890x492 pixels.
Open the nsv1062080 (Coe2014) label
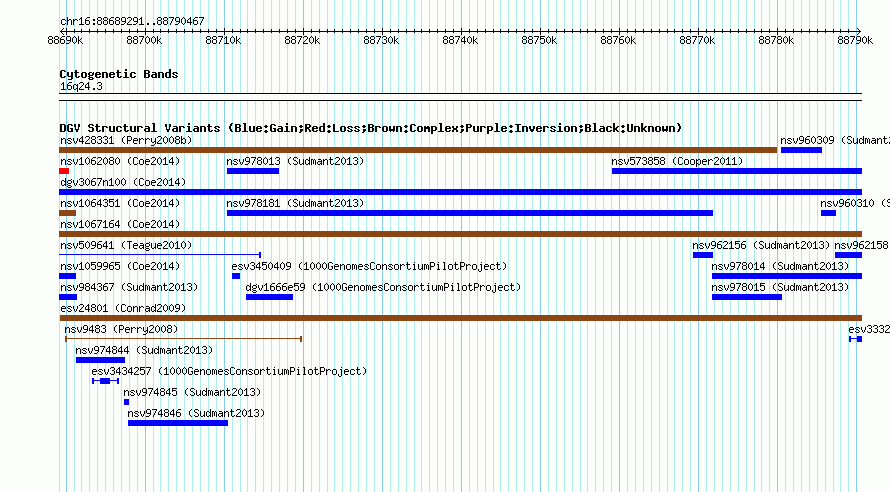(x=120, y=161)
